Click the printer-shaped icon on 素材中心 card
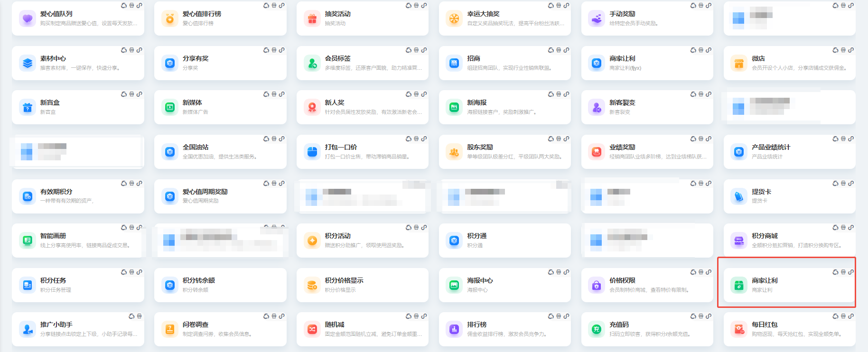Viewport: 868px width, 352px height. (x=131, y=50)
